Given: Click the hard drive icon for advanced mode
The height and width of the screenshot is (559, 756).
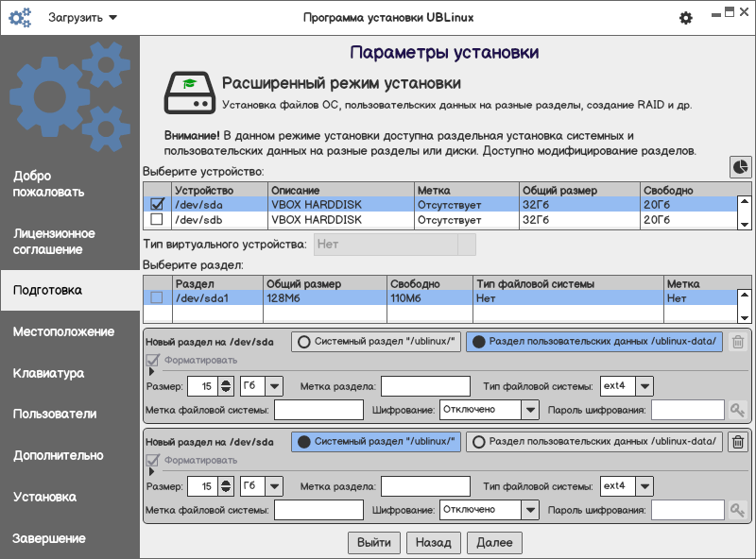Looking at the screenshot, I should pyautogui.click(x=185, y=93).
